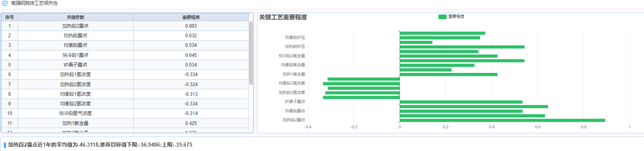Select the 均衡段1氢浓度 table cell
This screenshot has height=151, width=644.
[x=75, y=94]
